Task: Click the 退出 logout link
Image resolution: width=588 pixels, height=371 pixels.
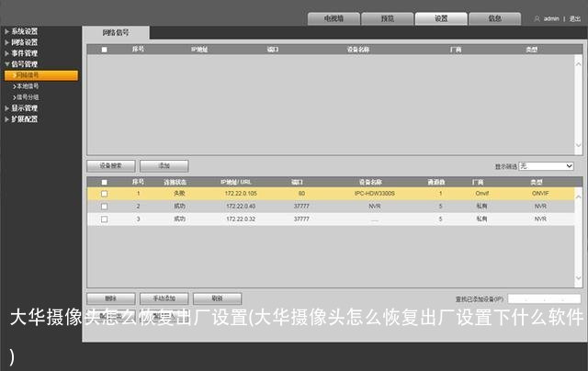Action: (575, 18)
